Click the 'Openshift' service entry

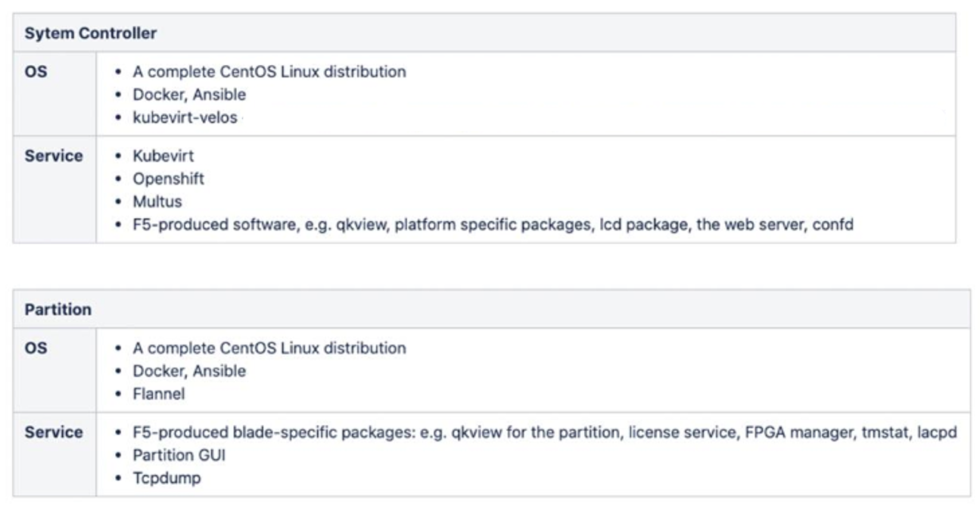click(x=169, y=179)
